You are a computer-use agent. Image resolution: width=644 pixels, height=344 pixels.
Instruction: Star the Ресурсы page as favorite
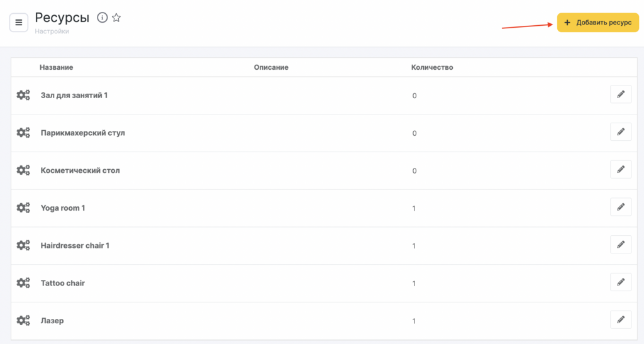pos(116,18)
